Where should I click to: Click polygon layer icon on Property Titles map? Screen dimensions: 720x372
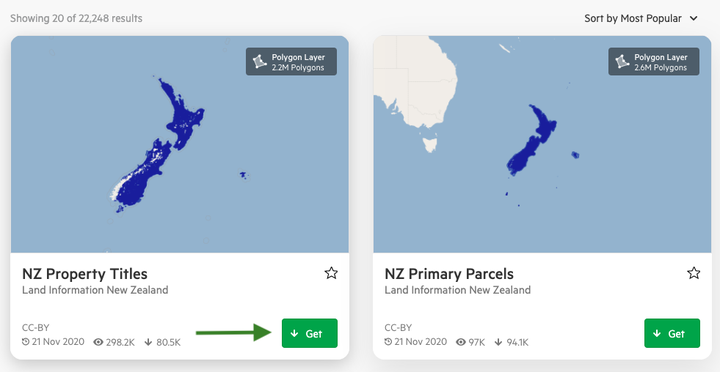[260, 62]
